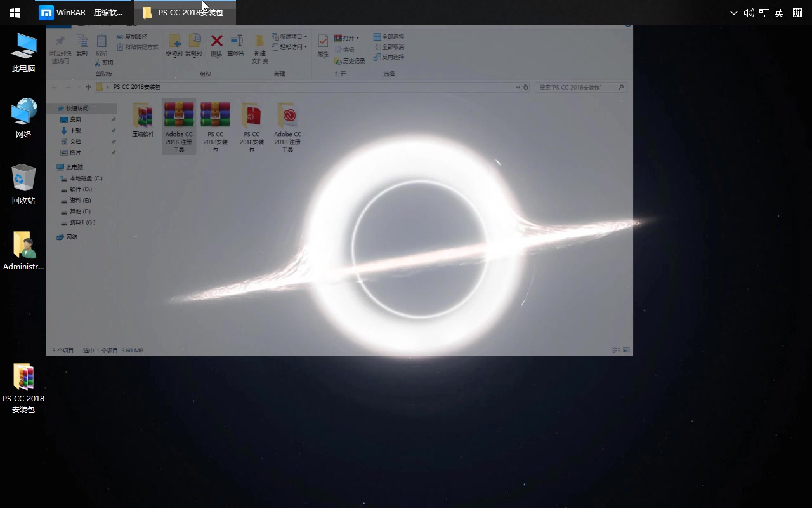Open the 打开 dropdown in ribbon
The image size is (812, 508).
pos(346,38)
